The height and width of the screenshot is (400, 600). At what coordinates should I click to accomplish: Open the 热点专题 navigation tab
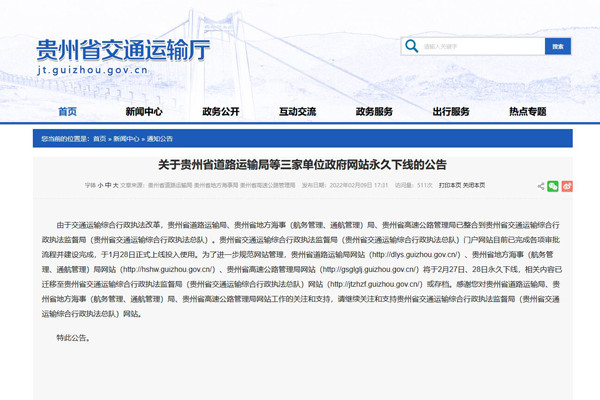[528, 111]
